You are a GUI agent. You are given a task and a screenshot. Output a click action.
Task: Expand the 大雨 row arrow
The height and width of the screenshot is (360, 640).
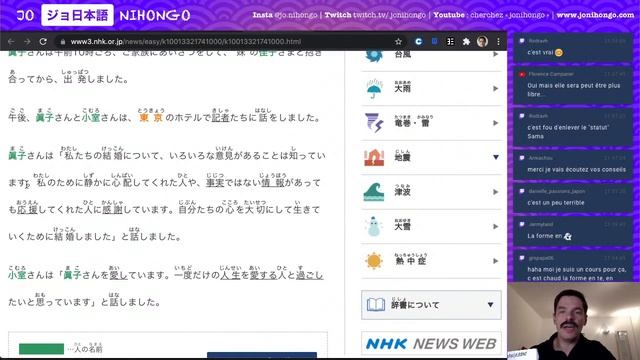[x=496, y=89]
